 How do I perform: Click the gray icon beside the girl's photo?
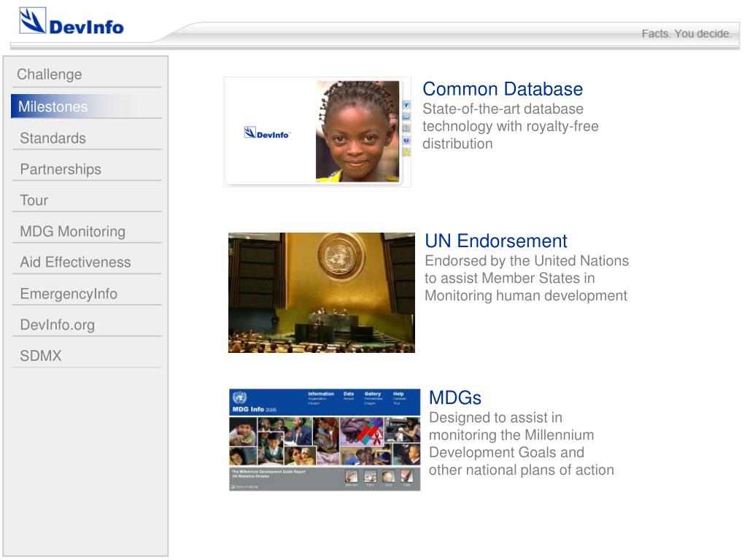[x=406, y=128]
